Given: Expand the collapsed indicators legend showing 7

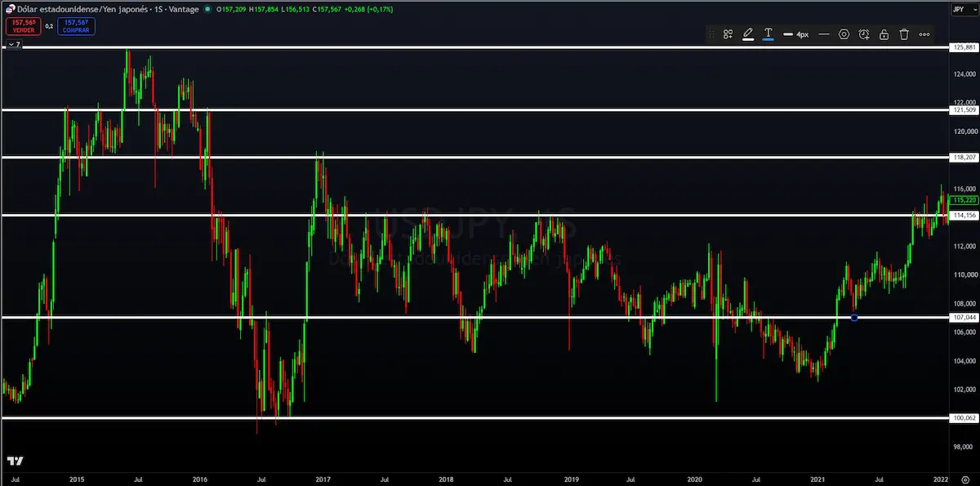Looking at the screenshot, I should (13, 46).
